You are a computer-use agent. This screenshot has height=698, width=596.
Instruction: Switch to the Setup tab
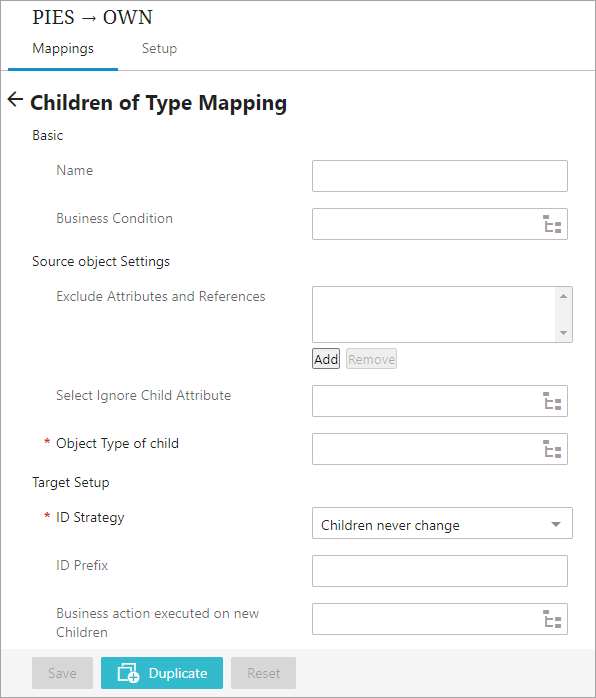tap(159, 48)
